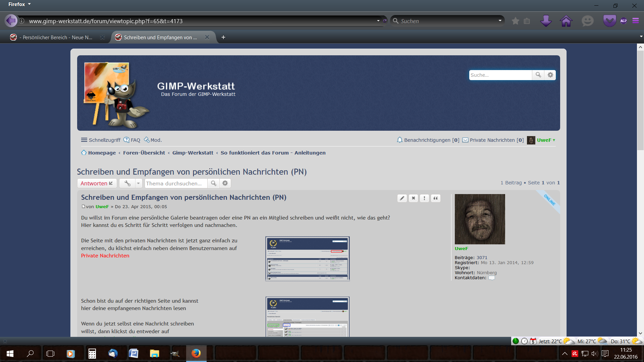The height and width of the screenshot is (362, 644).
Task: Click header search magnifier button
Action: (x=538, y=75)
